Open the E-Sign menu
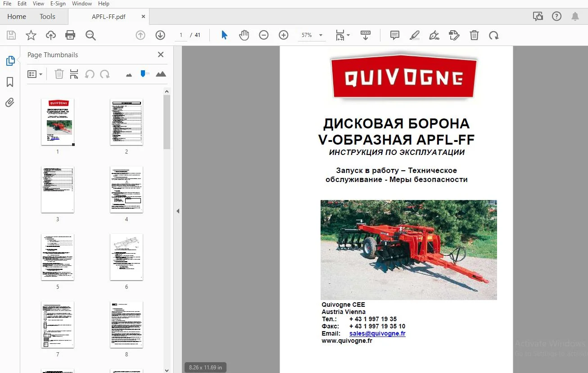 coord(58,4)
